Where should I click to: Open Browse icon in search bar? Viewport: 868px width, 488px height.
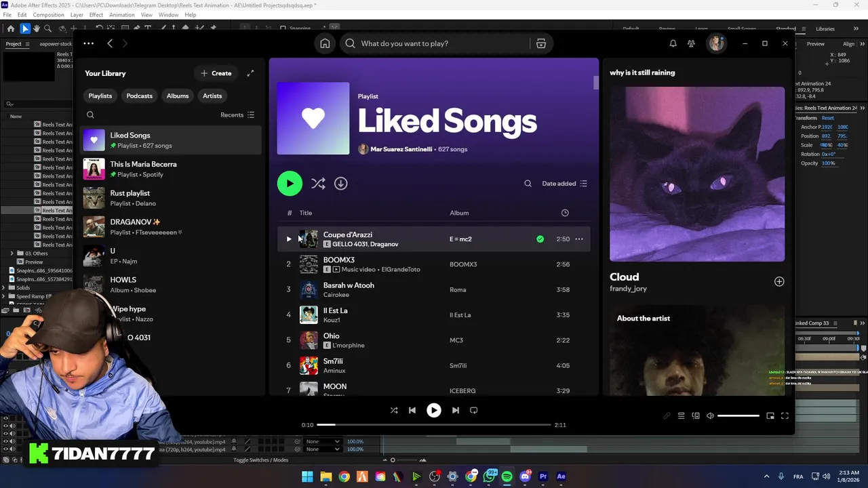click(x=540, y=43)
